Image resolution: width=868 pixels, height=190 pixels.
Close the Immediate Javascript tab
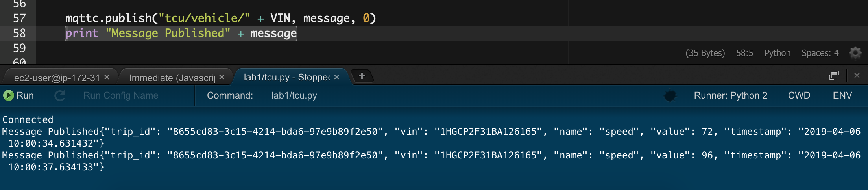pyautogui.click(x=222, y=77)
